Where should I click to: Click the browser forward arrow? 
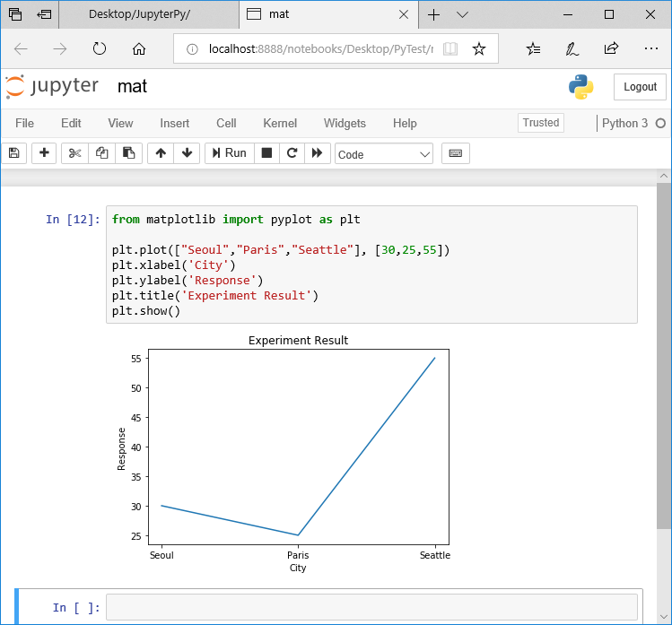pyautogui.click(x=59, y=48)
